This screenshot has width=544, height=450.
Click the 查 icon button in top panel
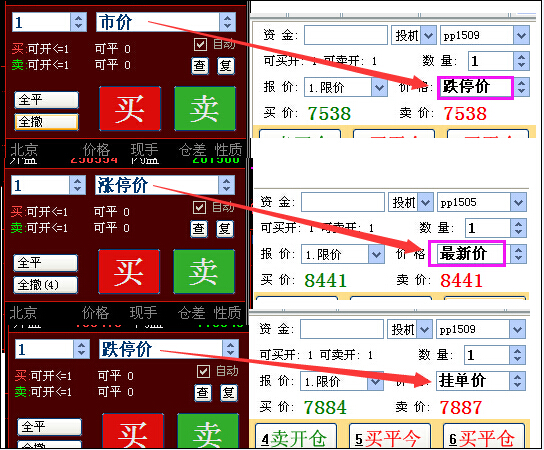[200, 66]
